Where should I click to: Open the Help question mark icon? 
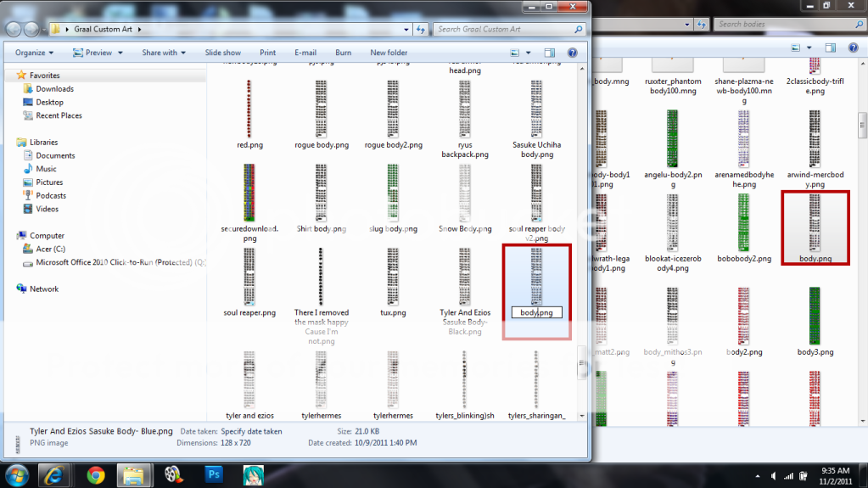pyautogui.click(x=573, y=53)
